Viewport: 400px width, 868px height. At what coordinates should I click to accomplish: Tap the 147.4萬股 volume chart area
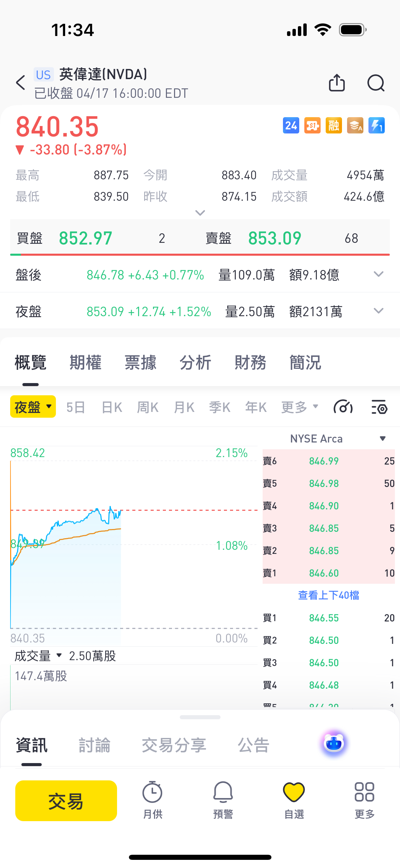pos(134,687)
